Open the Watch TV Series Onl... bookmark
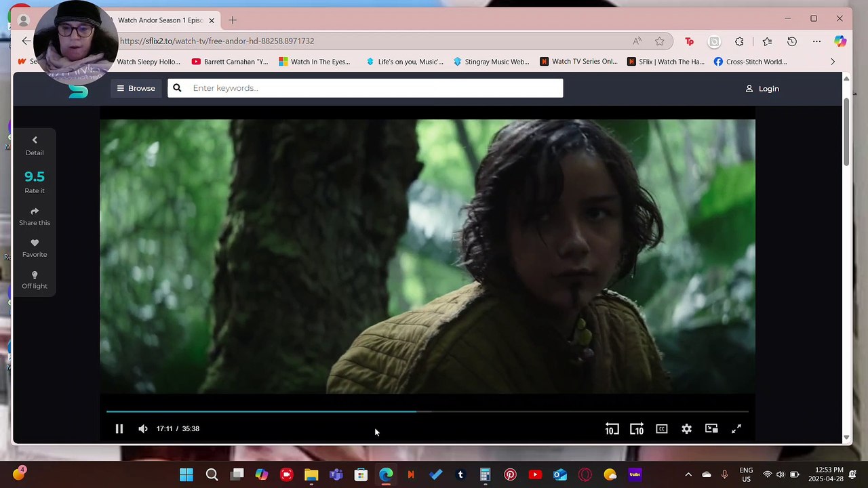The height and width of the screenshot is (488, 868). coord(578,62)
